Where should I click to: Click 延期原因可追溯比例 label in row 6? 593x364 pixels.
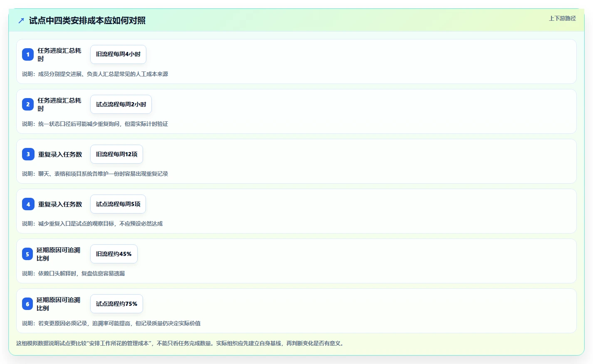(x=58, y=304)
